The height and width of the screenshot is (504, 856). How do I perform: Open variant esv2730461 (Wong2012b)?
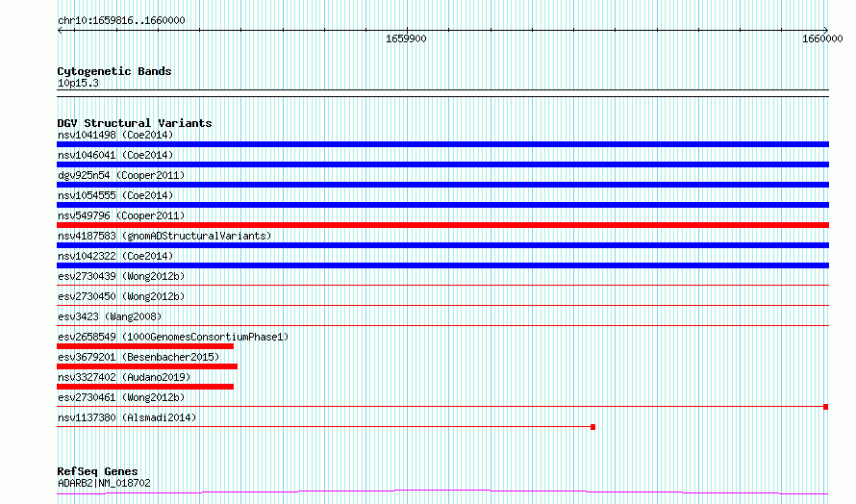121,397
